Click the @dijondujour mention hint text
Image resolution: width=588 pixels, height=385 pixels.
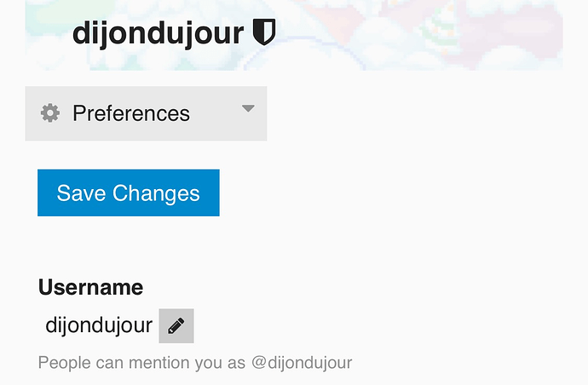coord(302,363)
